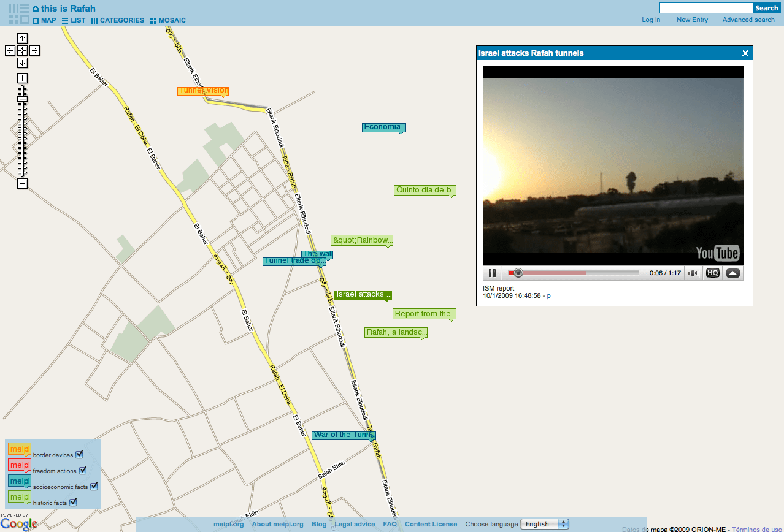
Task: Close the Israel attacks Rafah tunnels popup
Action: coord(745,53)
